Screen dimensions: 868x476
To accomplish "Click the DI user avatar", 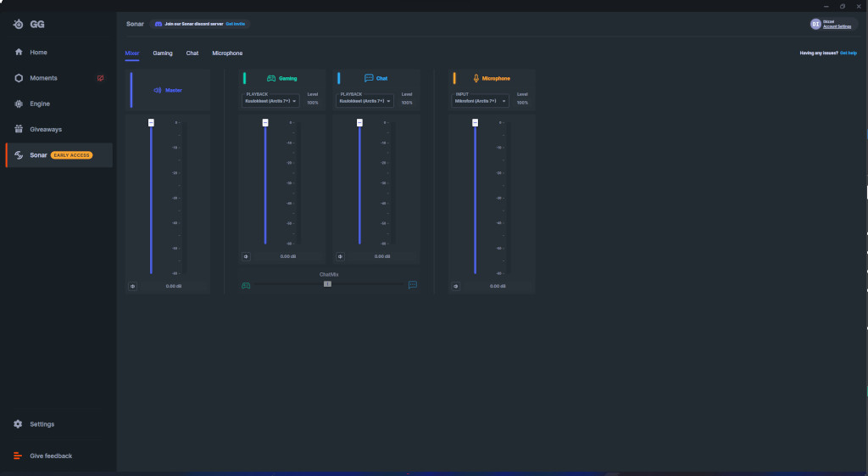I will [x=815, y=24].
